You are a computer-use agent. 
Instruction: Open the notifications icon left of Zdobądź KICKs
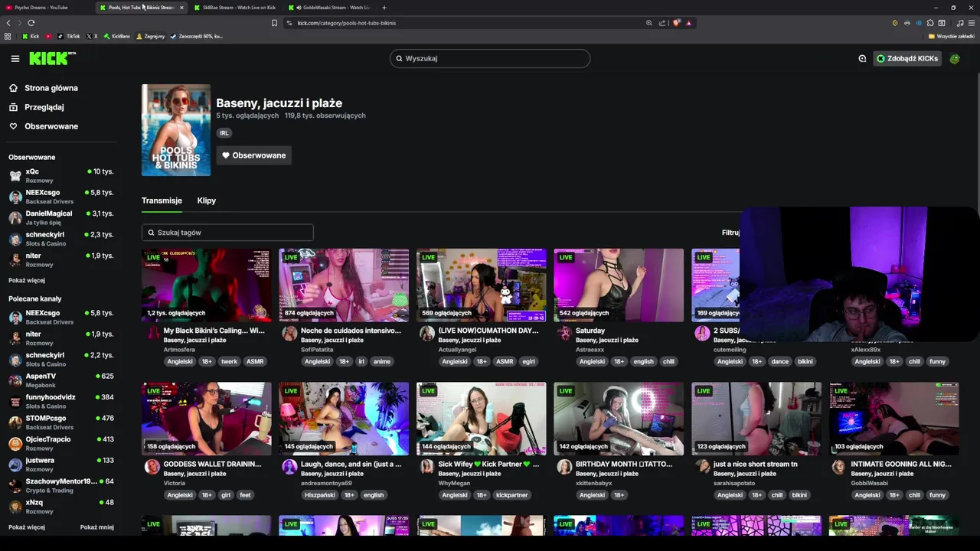(x=862, y=58)
